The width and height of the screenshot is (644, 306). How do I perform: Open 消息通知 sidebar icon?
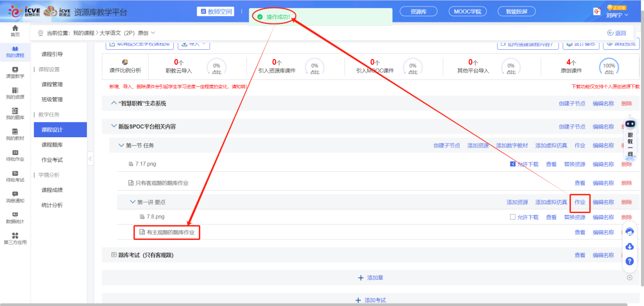[15, 197]
